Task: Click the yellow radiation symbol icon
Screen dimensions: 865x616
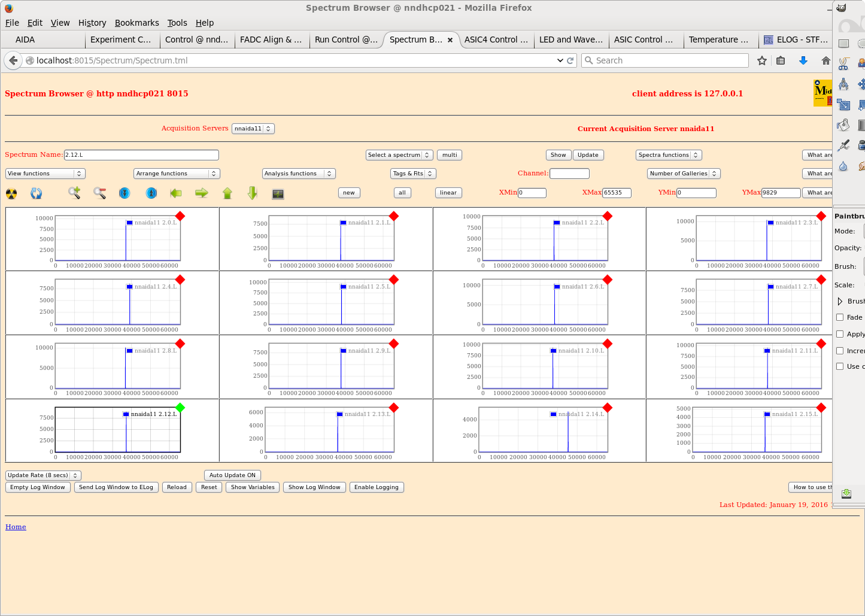Action: (x=11, y=193)
